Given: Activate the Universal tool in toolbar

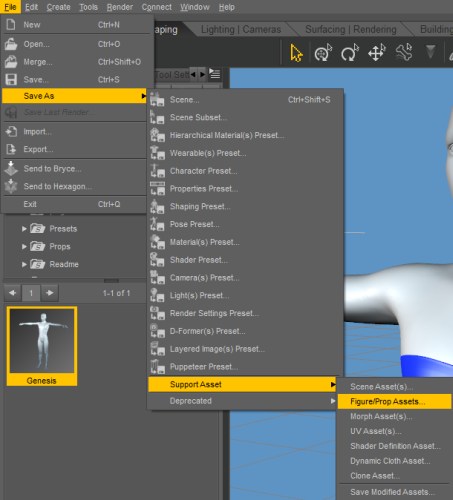Looking at the screenshot, I should 323,53.
